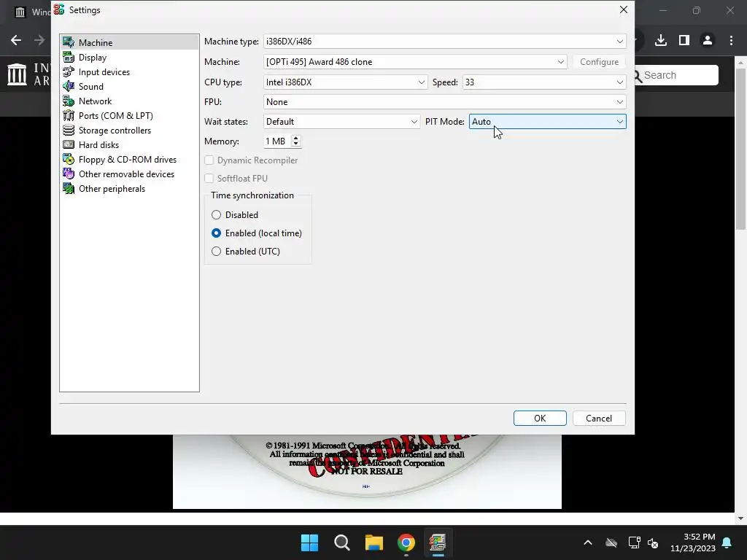Open the Hard disks icon

point(69,145)
